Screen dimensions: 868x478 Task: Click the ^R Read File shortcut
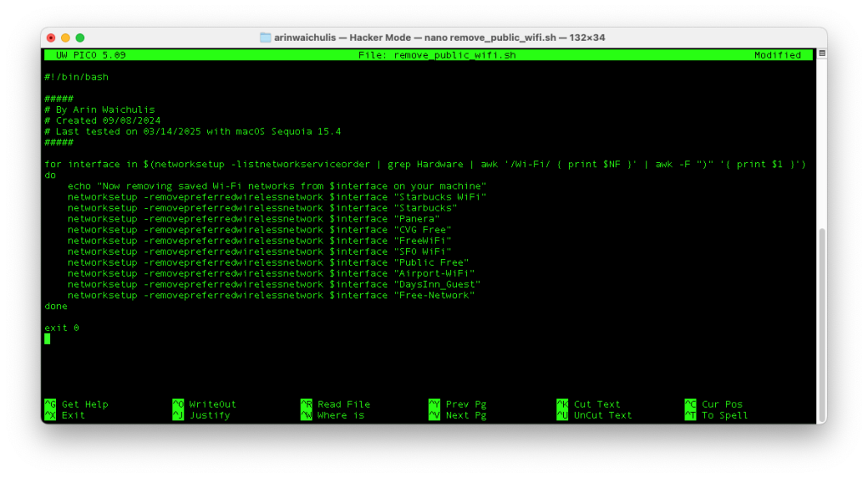pyautogui.click(x=335, y=404)
